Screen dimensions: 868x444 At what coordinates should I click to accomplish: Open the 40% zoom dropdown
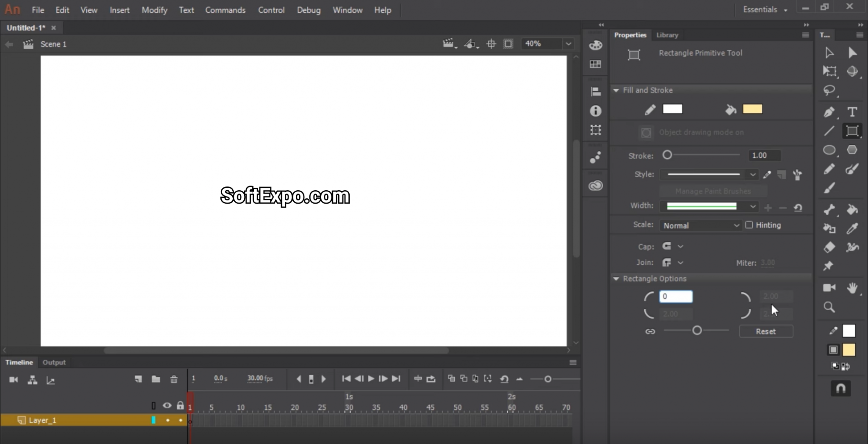point(568,44)
